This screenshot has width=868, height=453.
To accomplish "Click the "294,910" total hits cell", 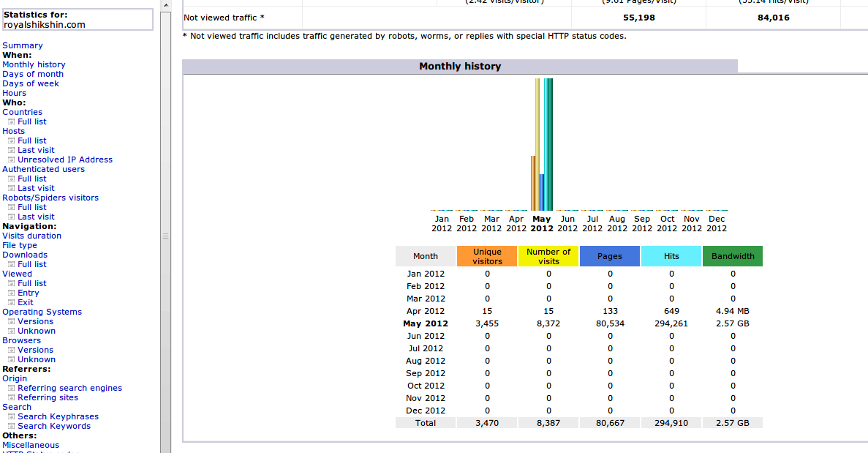I will click(671, 423).
